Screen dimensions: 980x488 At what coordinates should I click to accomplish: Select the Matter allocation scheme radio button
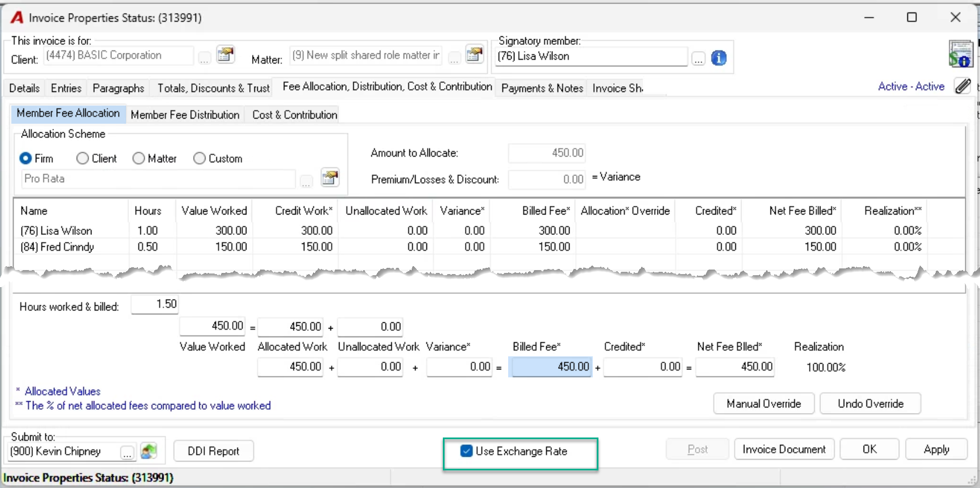pos(139,158)
